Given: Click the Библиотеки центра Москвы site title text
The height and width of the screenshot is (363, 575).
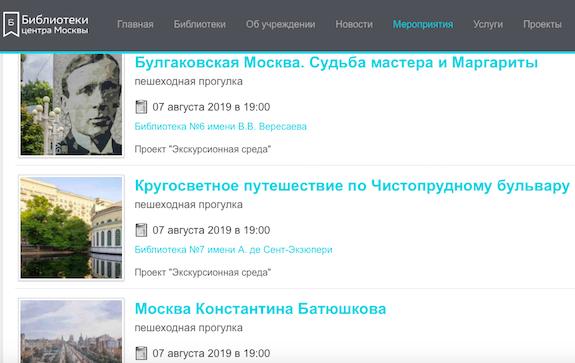Looking at the screenshot, I should [55, 24].
